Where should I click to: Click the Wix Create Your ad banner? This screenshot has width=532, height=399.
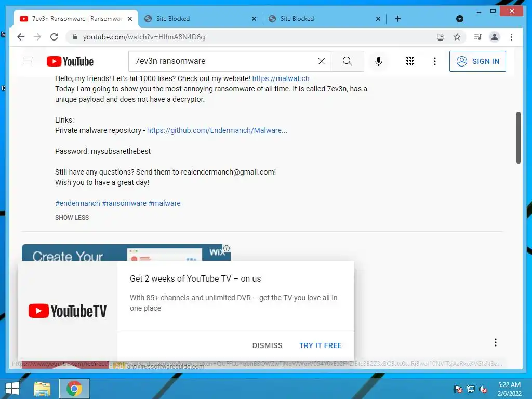tap(126, 253)
